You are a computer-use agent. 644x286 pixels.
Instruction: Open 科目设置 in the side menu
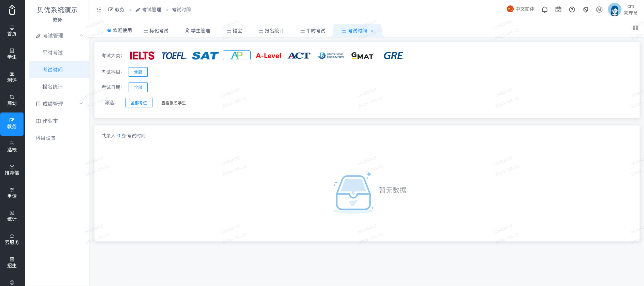click(46, 138)
